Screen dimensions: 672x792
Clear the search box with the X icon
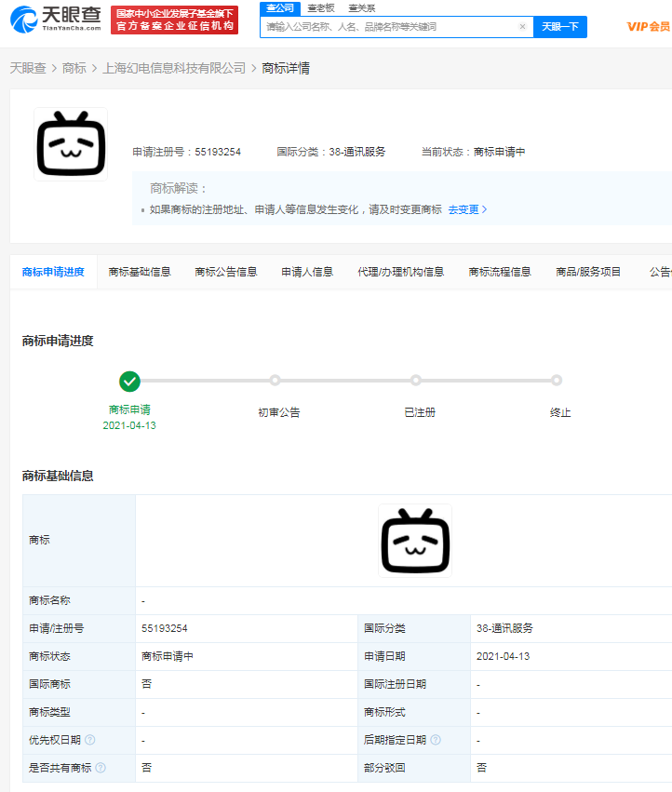(522, 27)
